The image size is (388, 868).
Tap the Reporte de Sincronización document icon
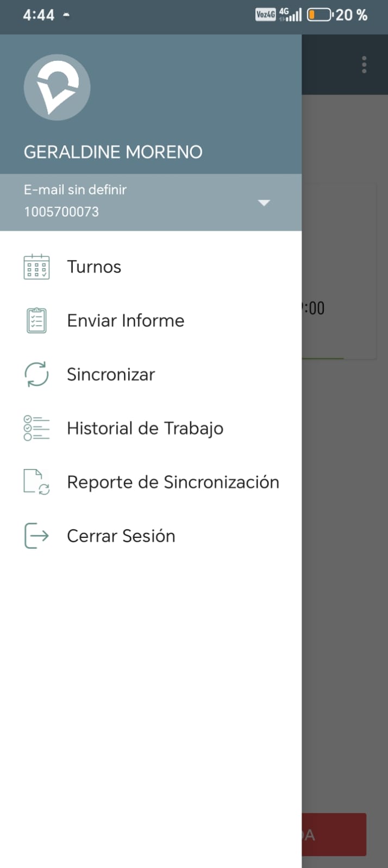tap(36, 482)
